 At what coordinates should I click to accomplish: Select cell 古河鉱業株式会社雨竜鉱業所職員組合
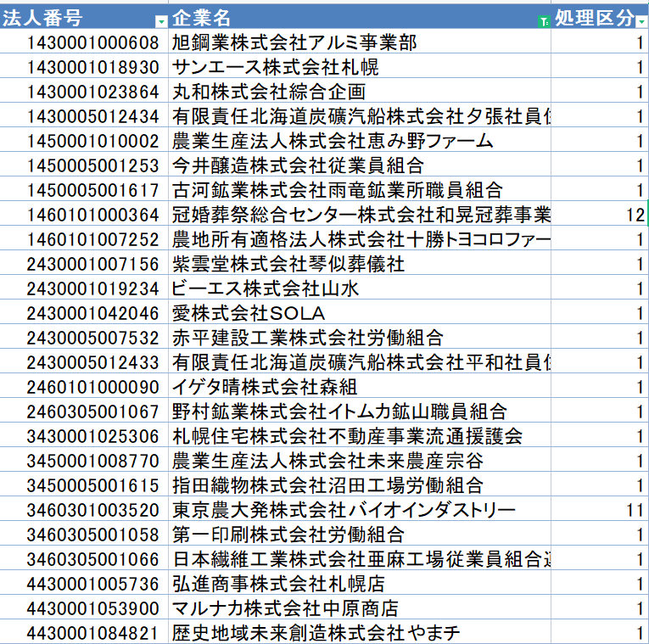pyautogui.click(x=360, y=188)
